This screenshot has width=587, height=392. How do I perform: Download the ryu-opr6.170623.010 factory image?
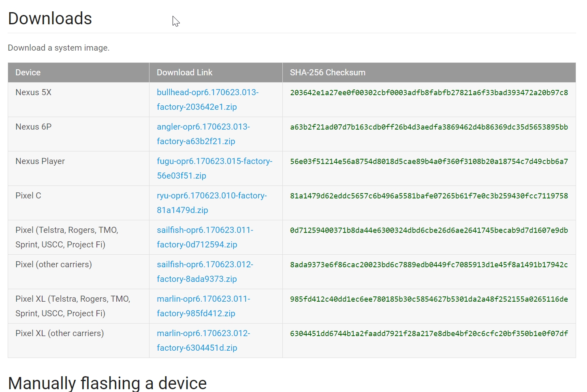click(x=212, y=203)
